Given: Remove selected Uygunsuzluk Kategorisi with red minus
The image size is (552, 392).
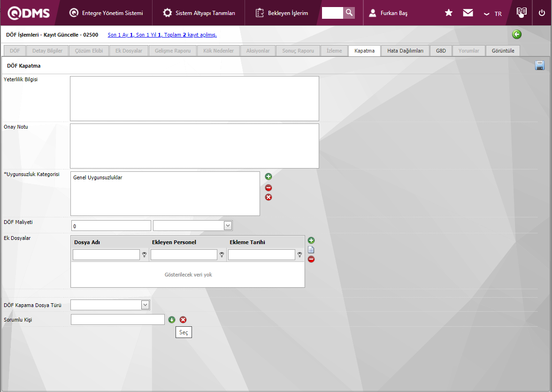Looking at the screenshot, I should pyautogui.click(x=268, y=188).
